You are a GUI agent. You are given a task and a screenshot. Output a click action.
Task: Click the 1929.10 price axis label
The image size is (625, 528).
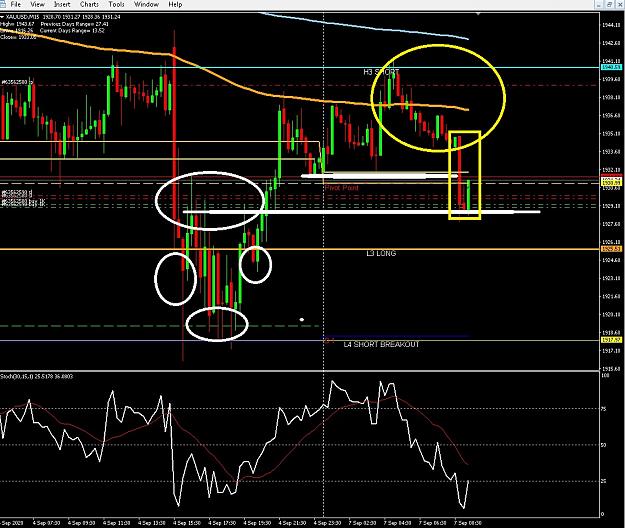[612, 206]
